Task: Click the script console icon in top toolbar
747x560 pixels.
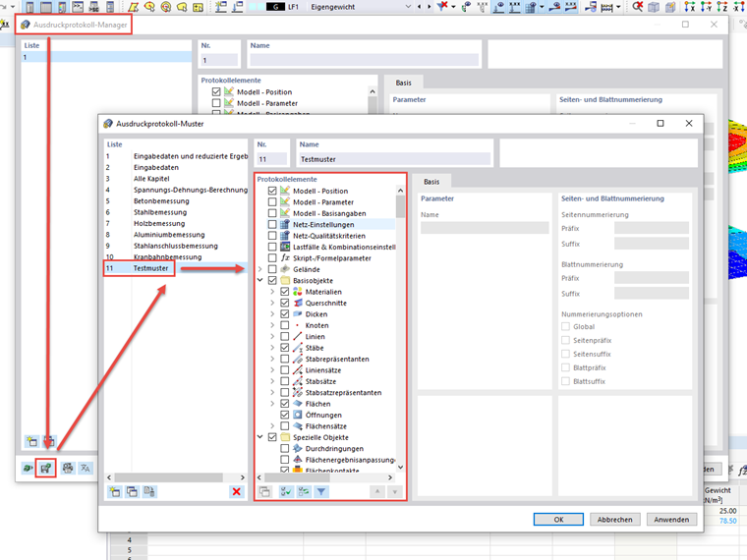Action: (78, 7)
